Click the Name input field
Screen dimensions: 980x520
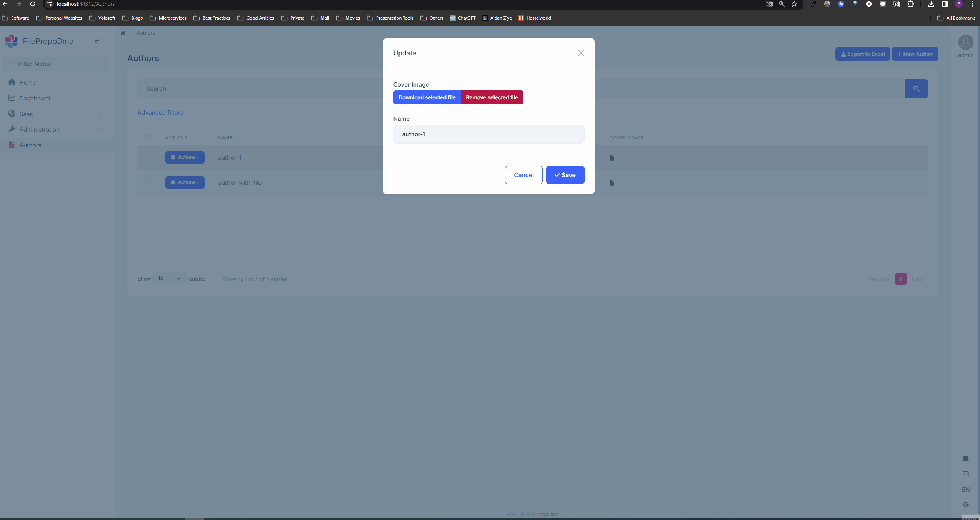[x=488, y=134]
